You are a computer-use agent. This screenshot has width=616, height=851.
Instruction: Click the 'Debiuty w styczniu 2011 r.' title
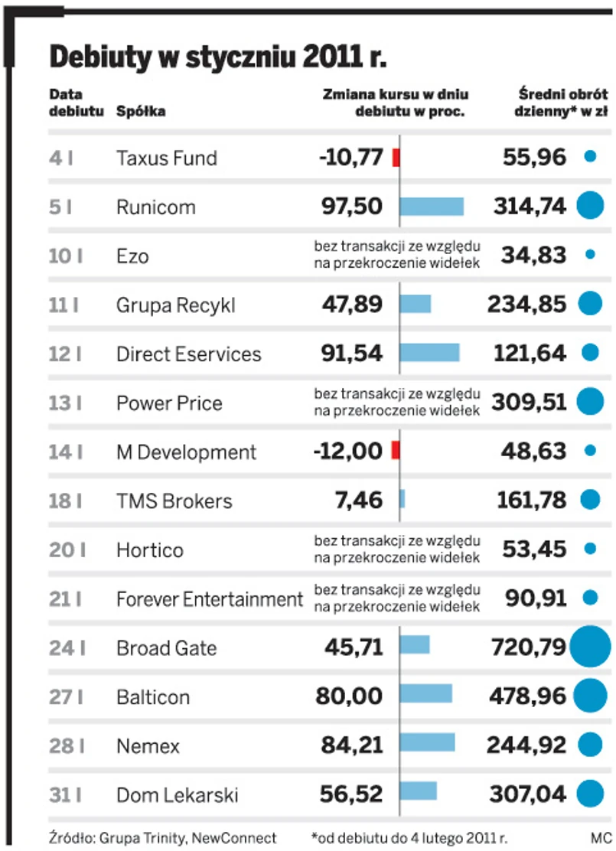click(x=218, y=56)
